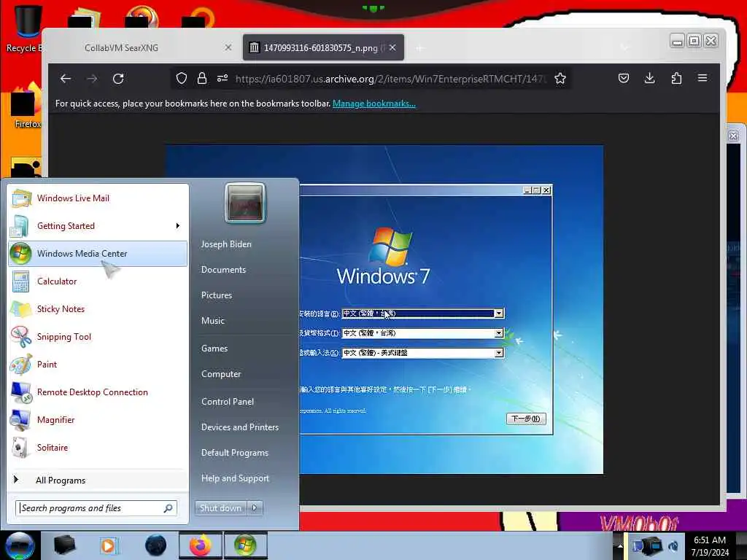Open new tab with plus button
Image resolution: width=747 pixels, height=560 pixels.
419,48
